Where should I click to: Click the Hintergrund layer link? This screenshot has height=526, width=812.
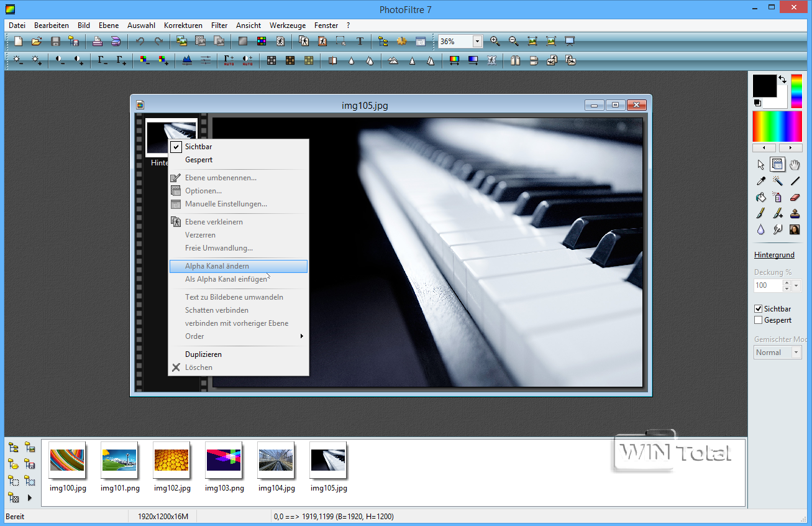773,255
